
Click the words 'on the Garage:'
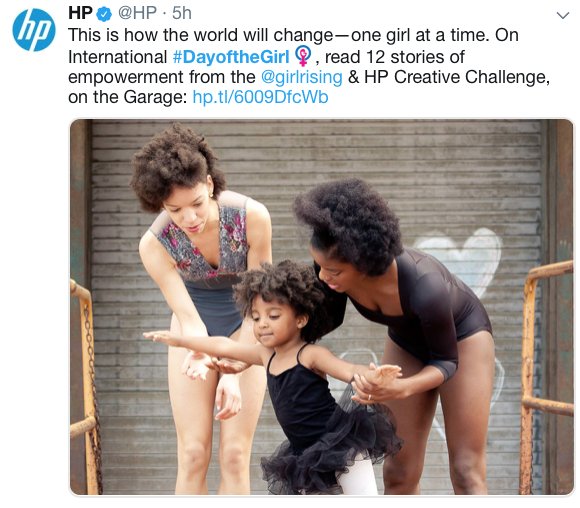(x=128, y=98)
